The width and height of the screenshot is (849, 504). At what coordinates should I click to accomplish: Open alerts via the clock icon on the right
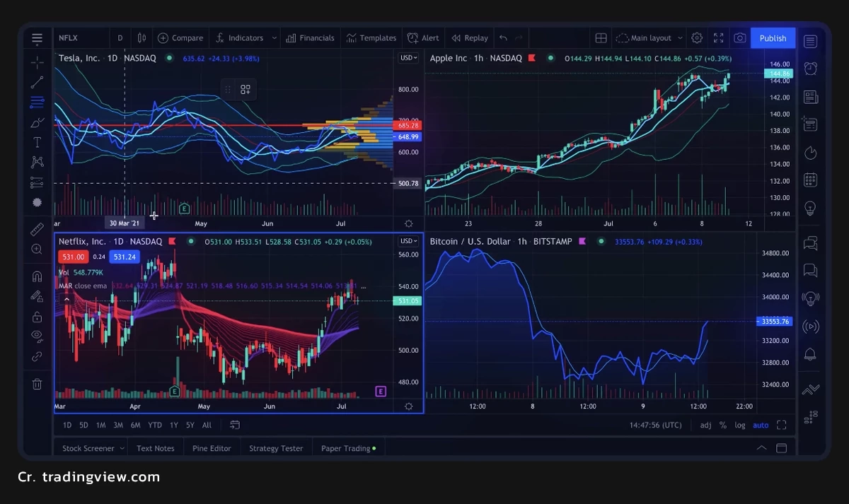tap(811, 69)
